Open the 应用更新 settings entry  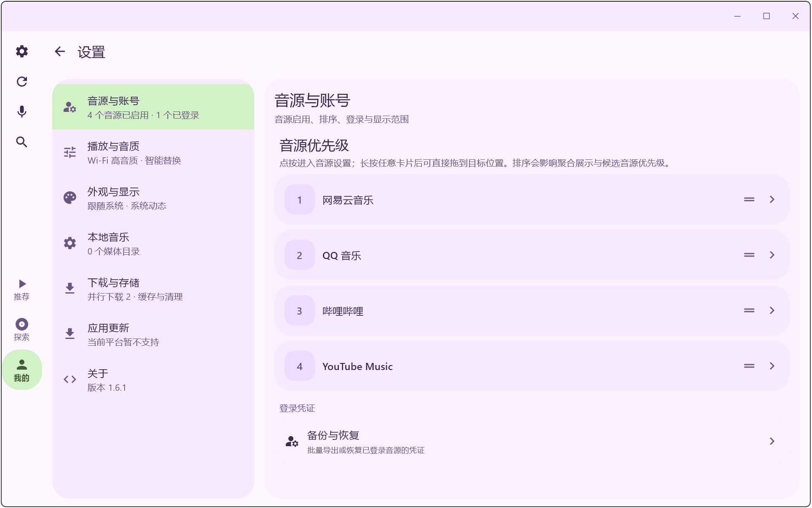[x=153, y=334]
